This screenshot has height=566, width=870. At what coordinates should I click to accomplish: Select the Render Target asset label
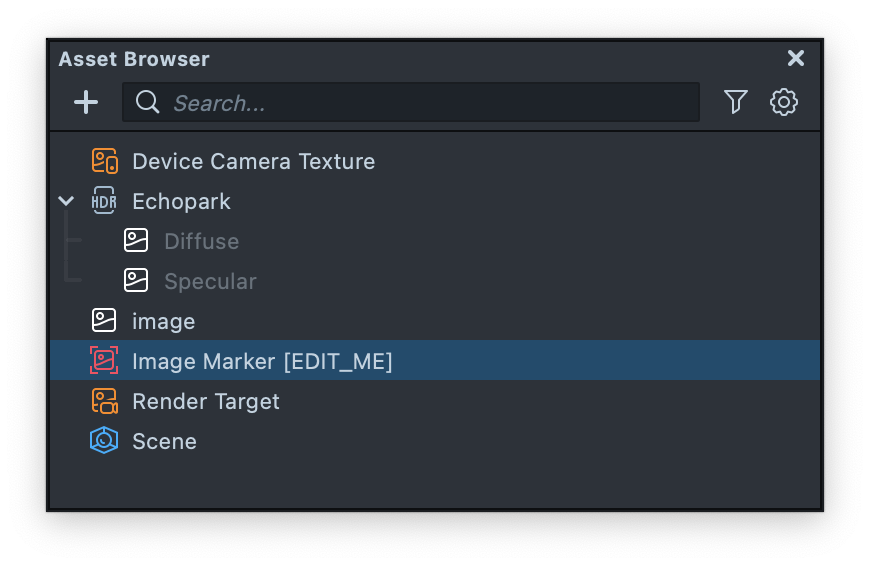(205, 401)
